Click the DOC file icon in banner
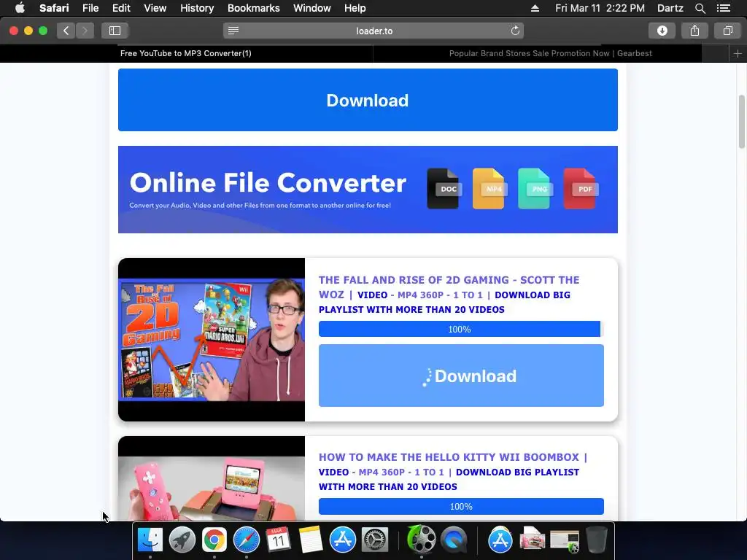Image resolution: width=747 pixels, height=560 pixels. coord(444,189)
